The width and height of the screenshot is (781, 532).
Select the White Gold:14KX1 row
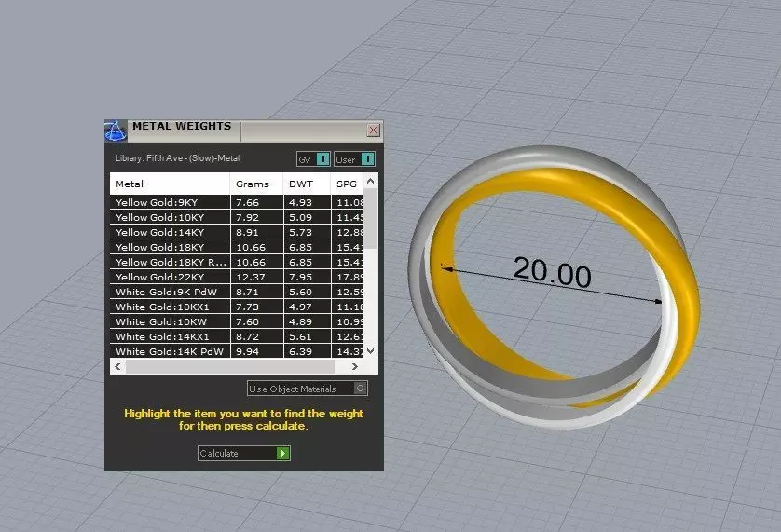coord(237,336)
